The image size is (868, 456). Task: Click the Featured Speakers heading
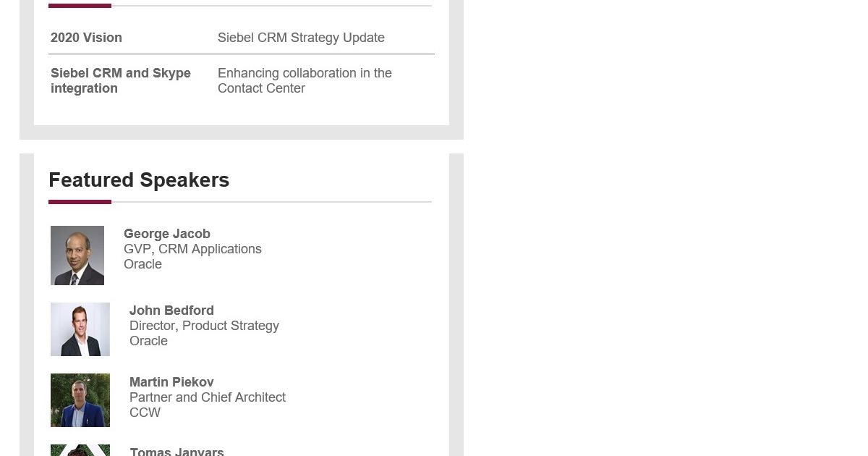pyautogui.click(x=139, y=180)
